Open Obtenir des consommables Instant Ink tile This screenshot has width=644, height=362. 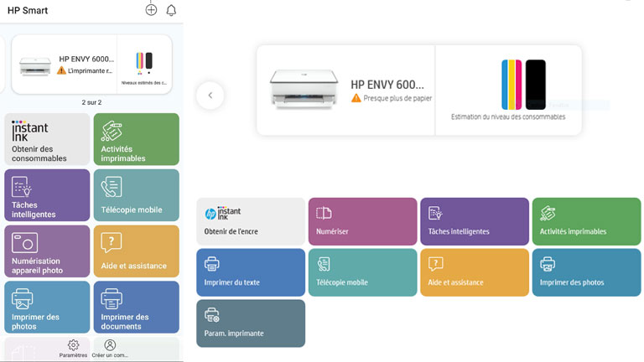47,139
